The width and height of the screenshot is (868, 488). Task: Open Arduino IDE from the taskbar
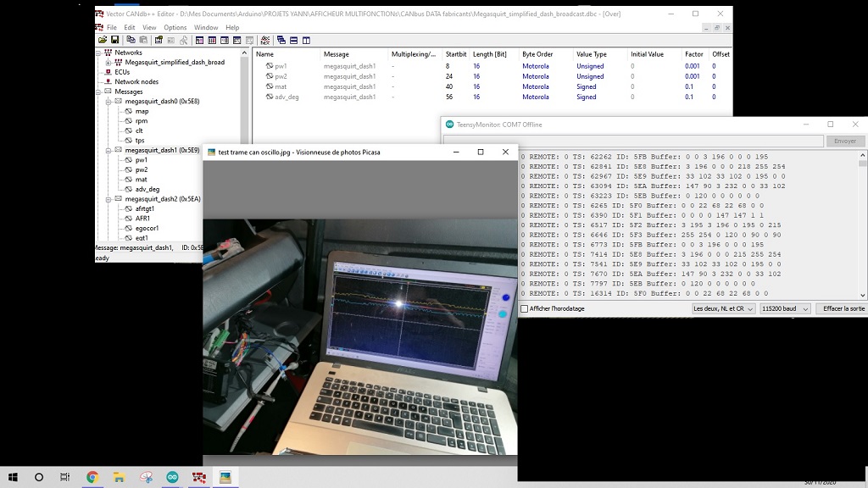pyautogui.click(x=173, y=477)
